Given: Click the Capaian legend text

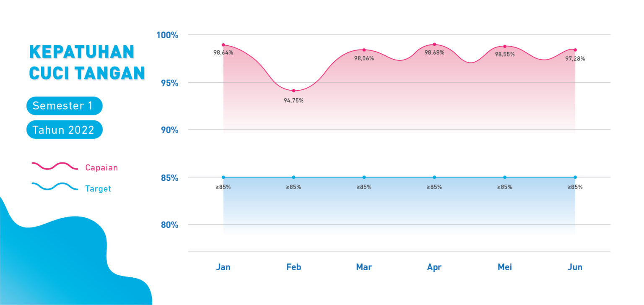Looking at the screenshot, I should (x=101, y=168).
